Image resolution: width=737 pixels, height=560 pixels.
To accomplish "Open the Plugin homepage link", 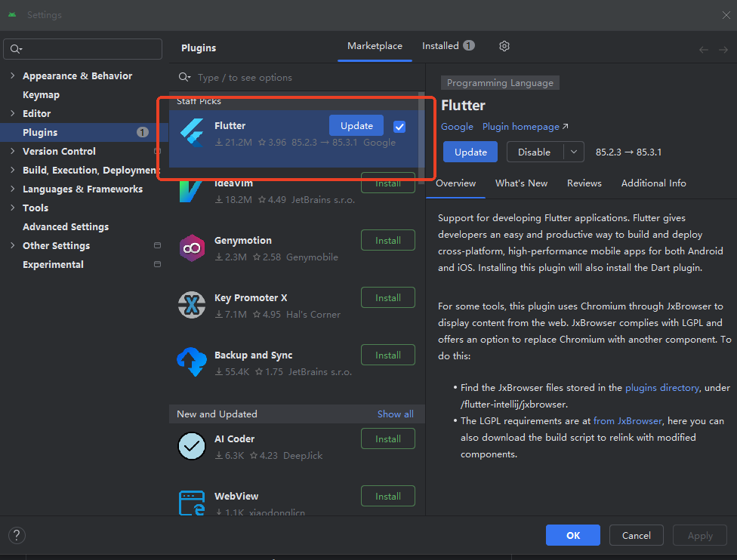I will [525, 127].
